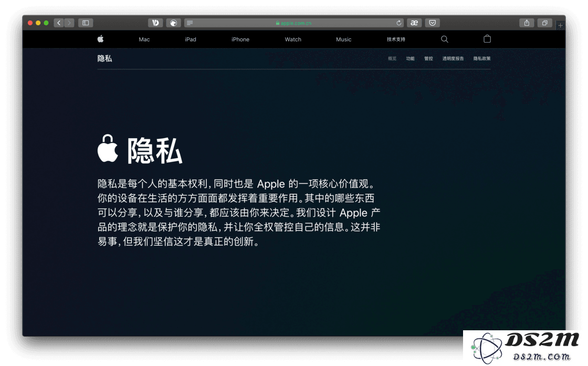Reload the page with the refresh icon
This screenshot has width=588, height=366.
pos(398,23)
